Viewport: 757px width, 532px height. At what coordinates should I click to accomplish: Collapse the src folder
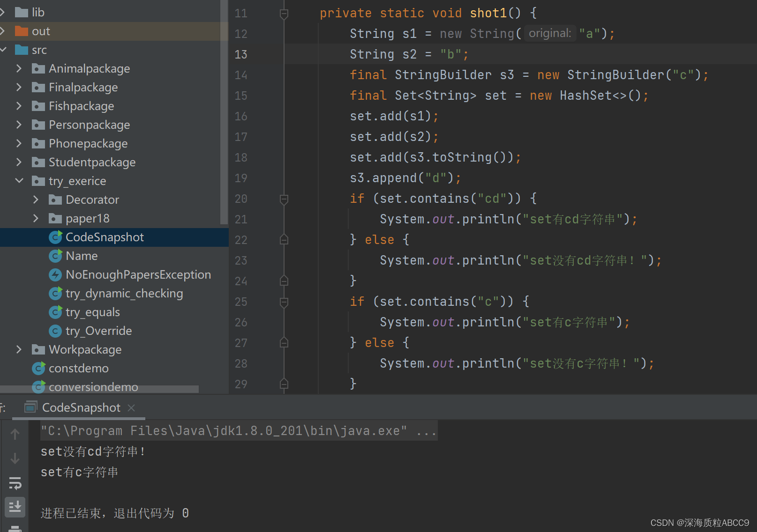(x=3, y=50)
